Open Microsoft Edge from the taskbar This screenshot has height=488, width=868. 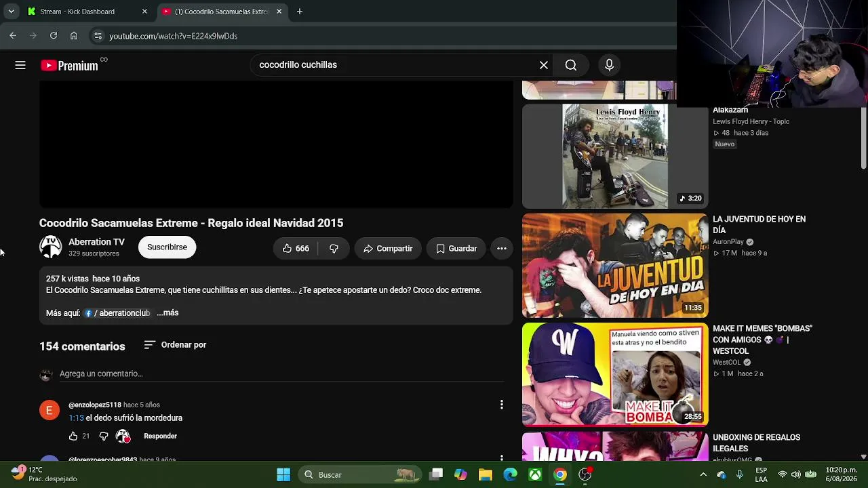point(510,474)
